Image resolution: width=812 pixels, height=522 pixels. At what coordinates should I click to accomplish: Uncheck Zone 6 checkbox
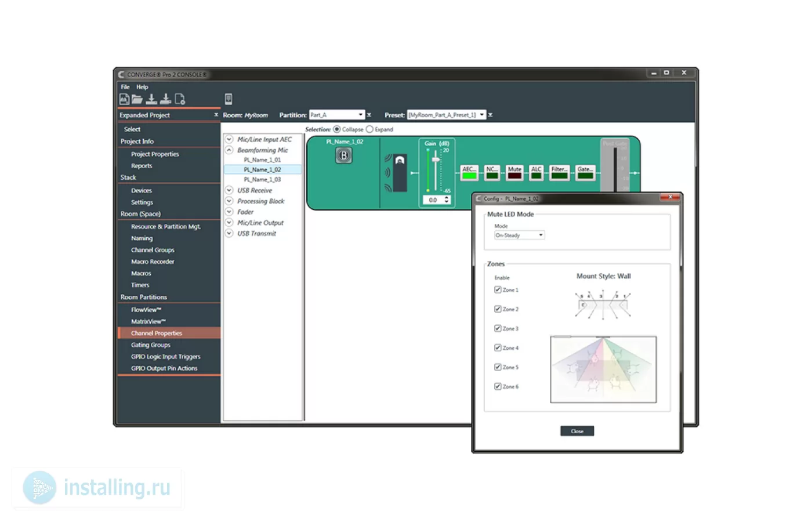click(x=498, y=386)
